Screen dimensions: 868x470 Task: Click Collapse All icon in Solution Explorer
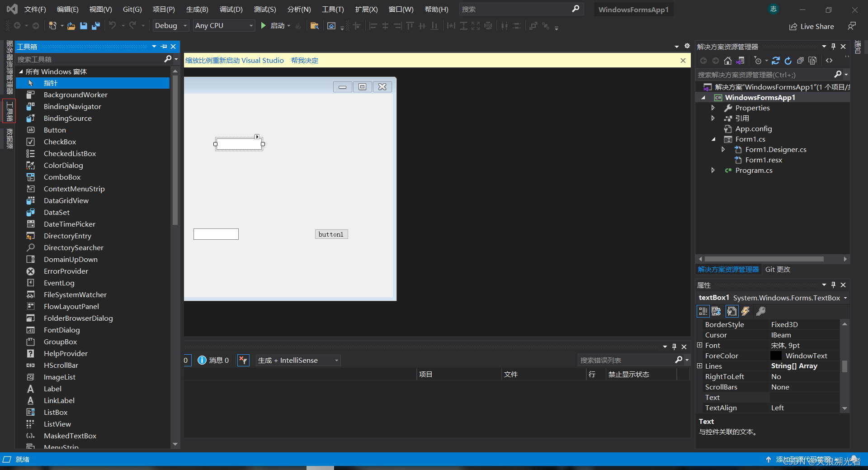tap(800, 61)
